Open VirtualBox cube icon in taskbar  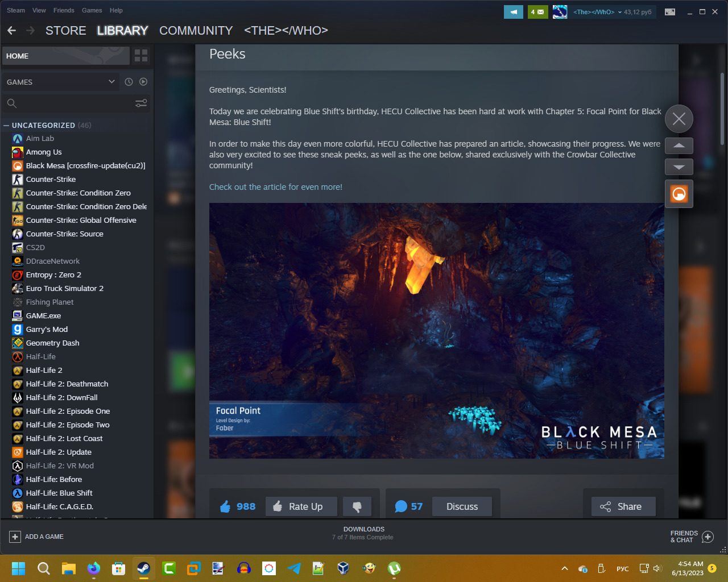click(x=344, y=568)
